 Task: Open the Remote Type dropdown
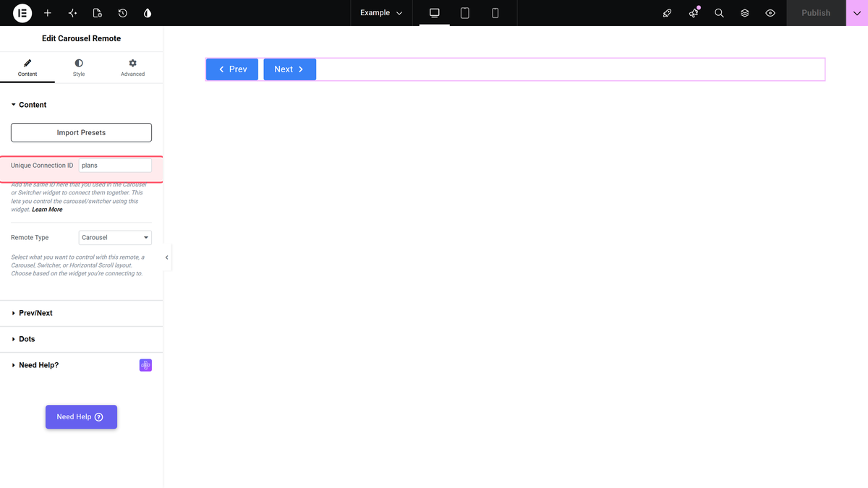[x=115, y=237]
